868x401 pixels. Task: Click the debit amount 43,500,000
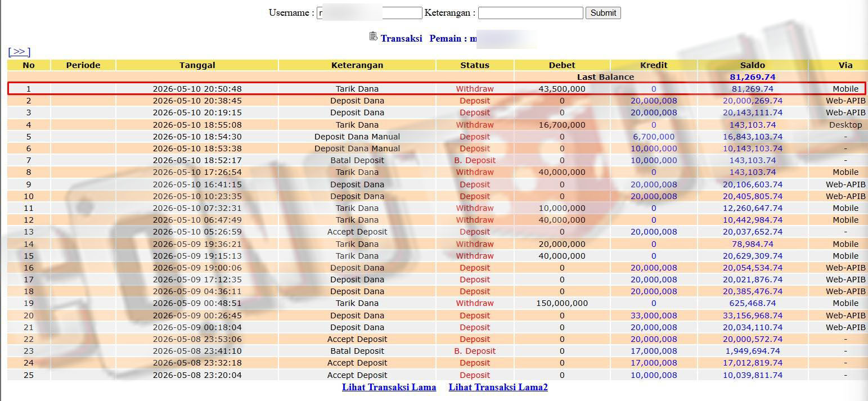pyautogui.click(x=562, y=89)
